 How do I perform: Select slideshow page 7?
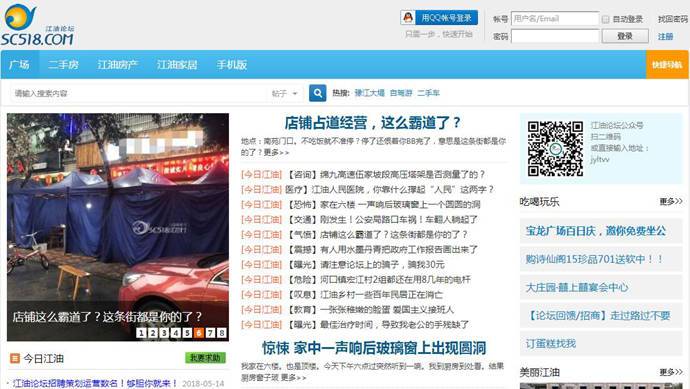click(210, 333)
